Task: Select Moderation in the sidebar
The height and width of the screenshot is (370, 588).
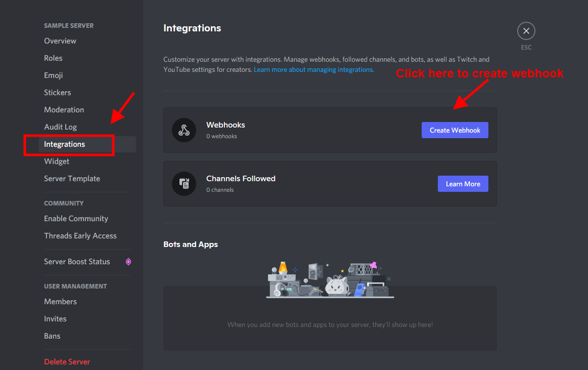Action: coord(64,110)
